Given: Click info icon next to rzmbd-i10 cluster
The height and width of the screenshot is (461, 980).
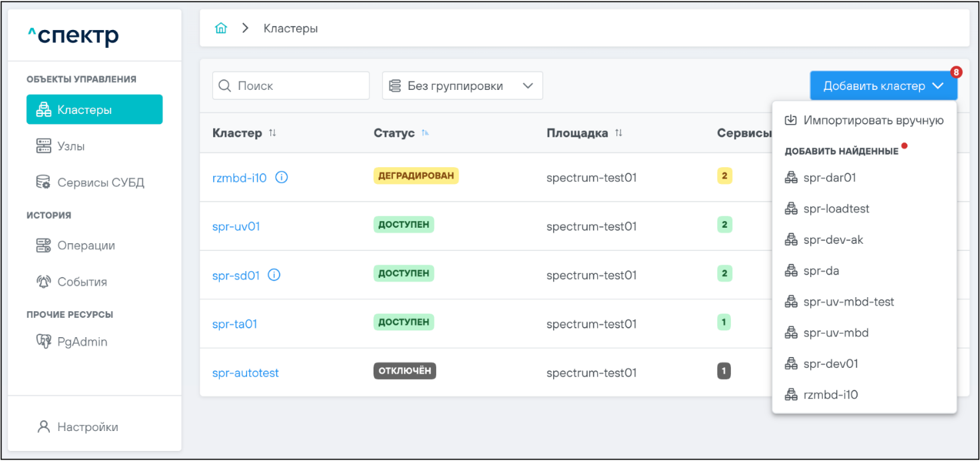Looking at the screenshot, I should [282, 177].
